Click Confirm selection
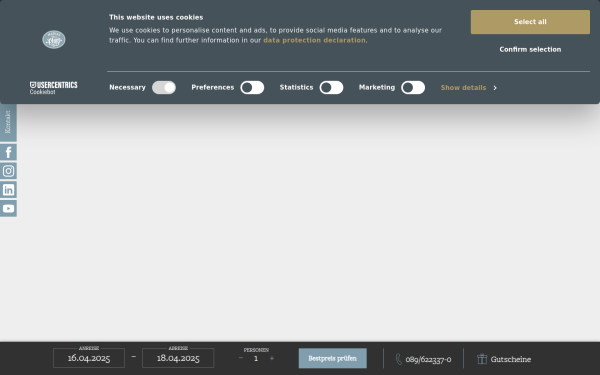The width and height of the screenshot is (600, 375). (x=530, y=49)
